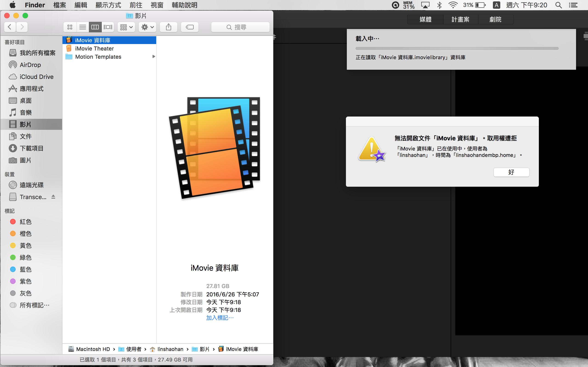The width and height of the screenshot is (588, 367).
Task: Switch to Cover Flow view mode
Action: pyautogui.click(x=108, y=27)
